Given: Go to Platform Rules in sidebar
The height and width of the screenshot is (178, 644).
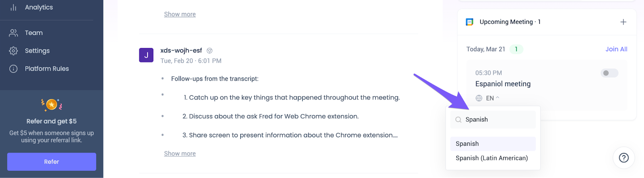Looking at the screenshot, I should [47, 69].
